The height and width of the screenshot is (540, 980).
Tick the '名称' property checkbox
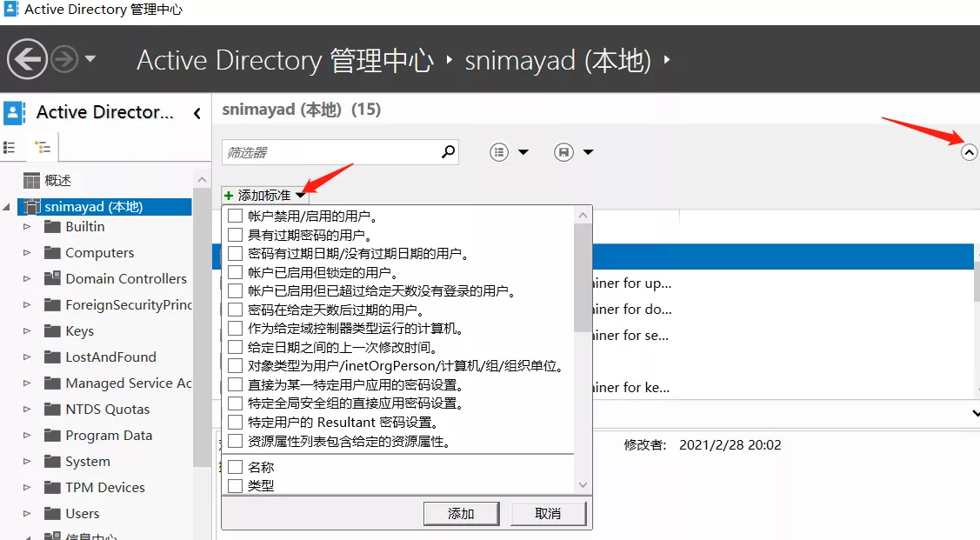pos(235,467)
